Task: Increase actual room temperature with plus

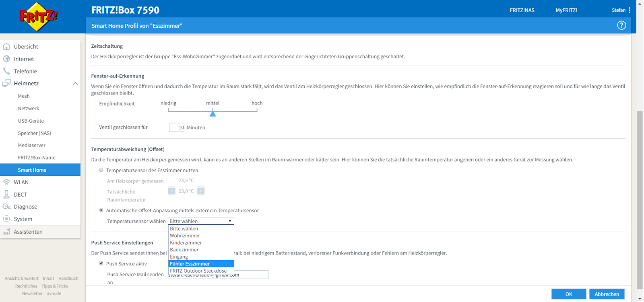Action: coord(201,191)
